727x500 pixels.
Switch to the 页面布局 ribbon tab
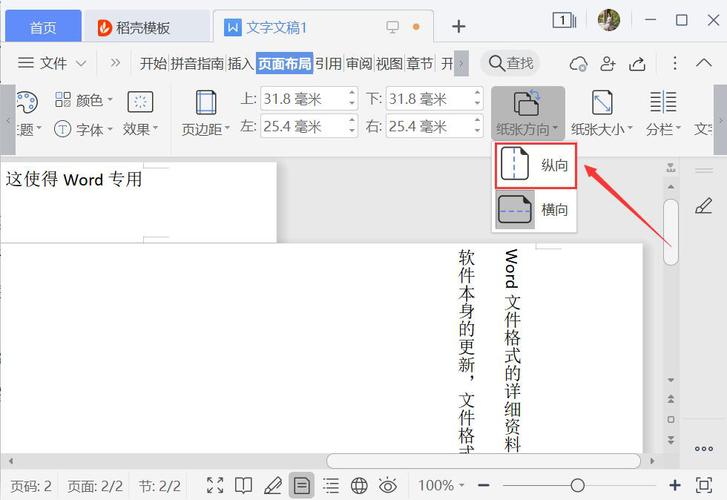(285, 63)
